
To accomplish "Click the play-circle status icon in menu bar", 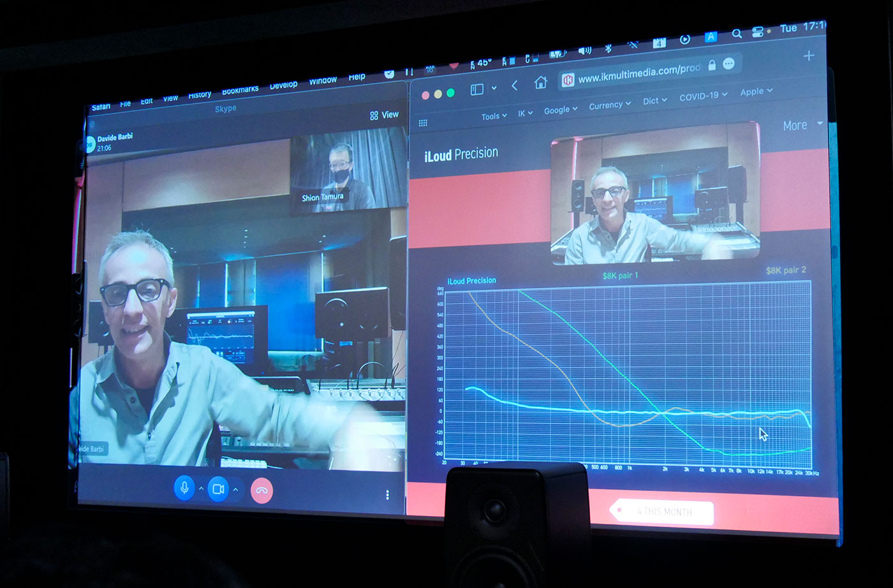I will tap(685, 39).
